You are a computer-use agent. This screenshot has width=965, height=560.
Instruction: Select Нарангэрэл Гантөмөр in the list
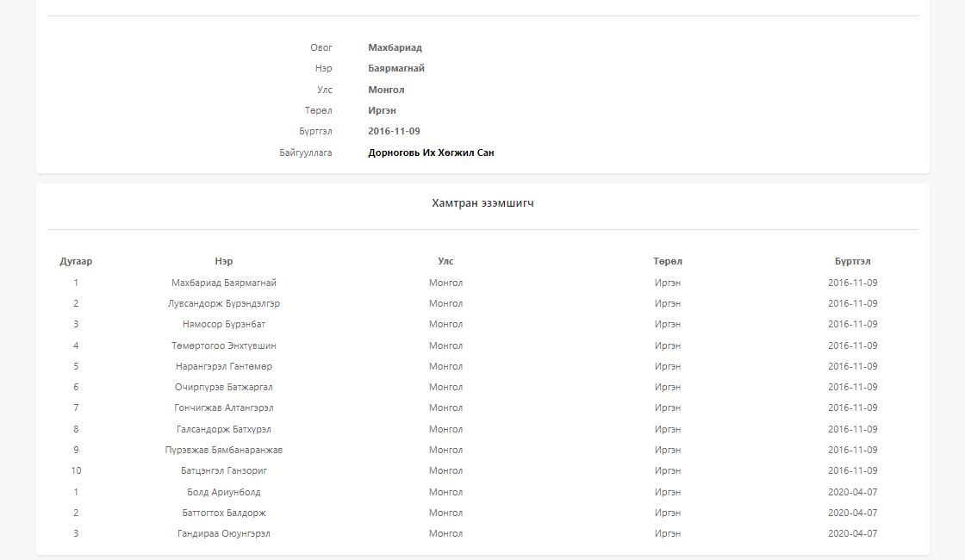(x=224, y=366)
